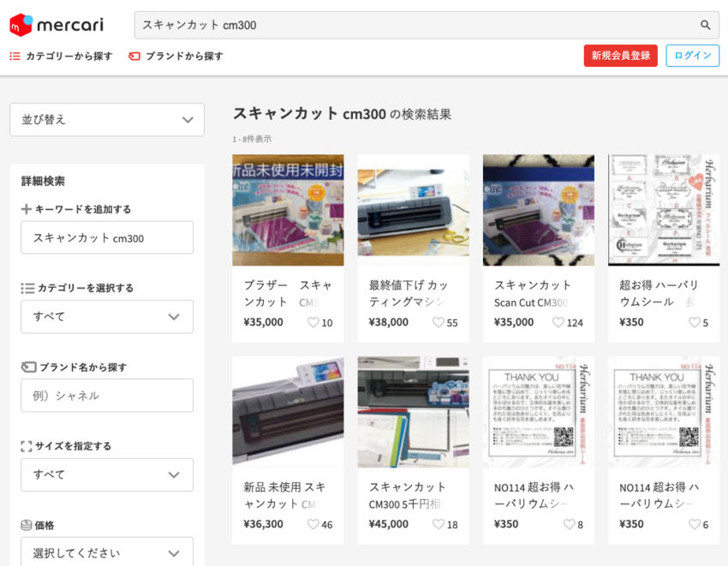Click the 詳細検索 heading

(43, 181)
